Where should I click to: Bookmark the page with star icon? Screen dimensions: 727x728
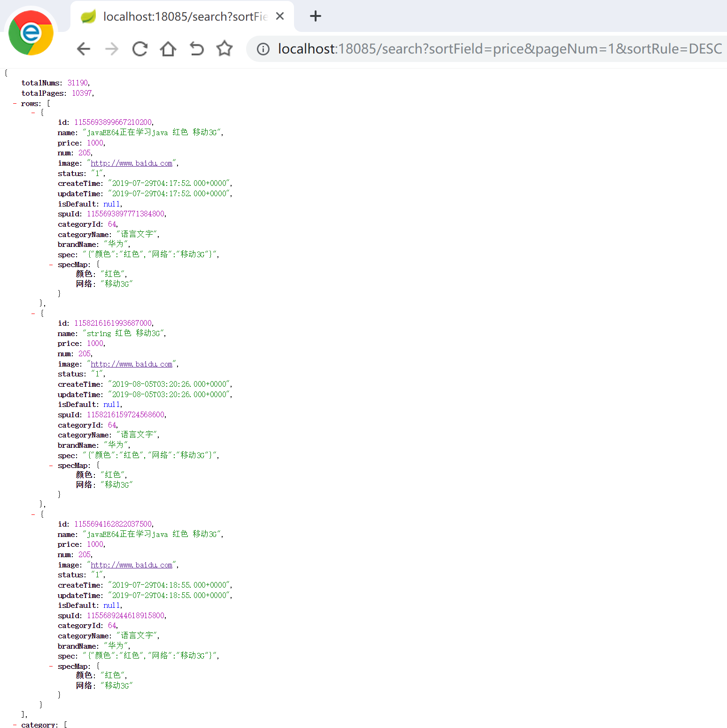point(224,48)
